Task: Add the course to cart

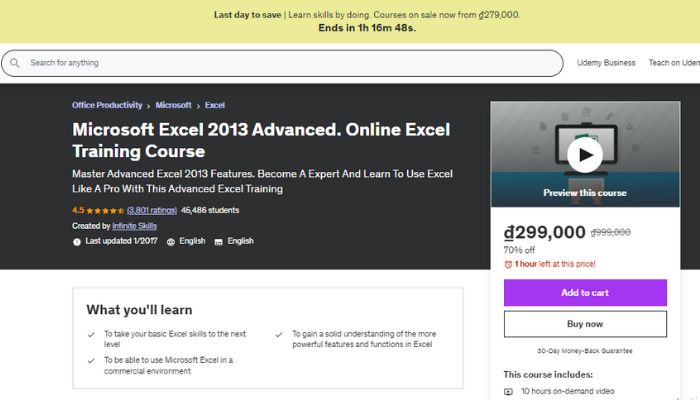Action: pos(585,293)
